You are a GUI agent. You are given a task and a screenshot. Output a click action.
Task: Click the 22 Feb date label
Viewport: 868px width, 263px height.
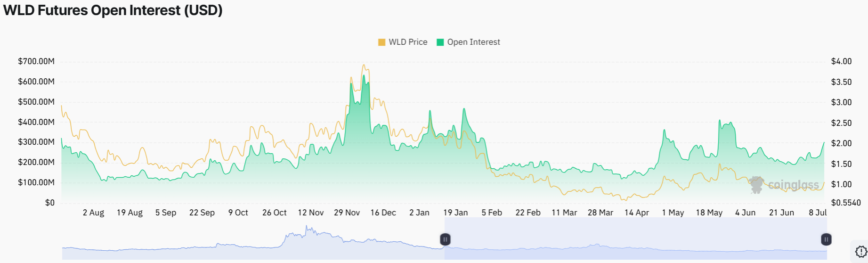528,213
